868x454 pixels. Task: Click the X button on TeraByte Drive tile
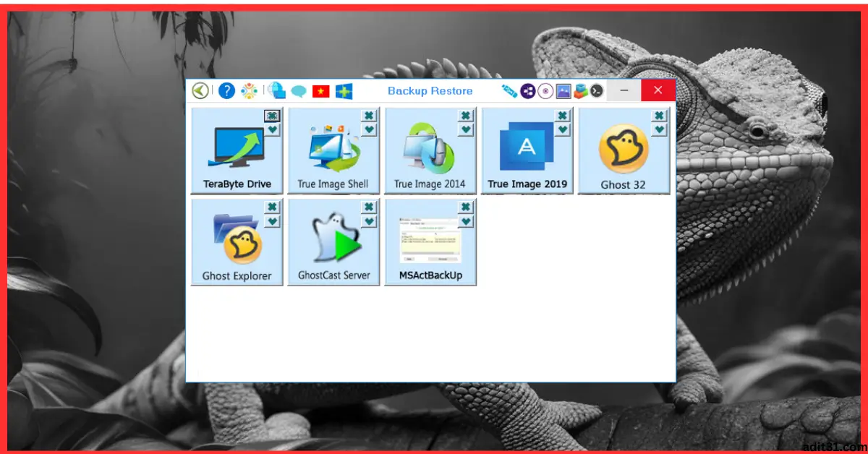(x=272, y=116)
